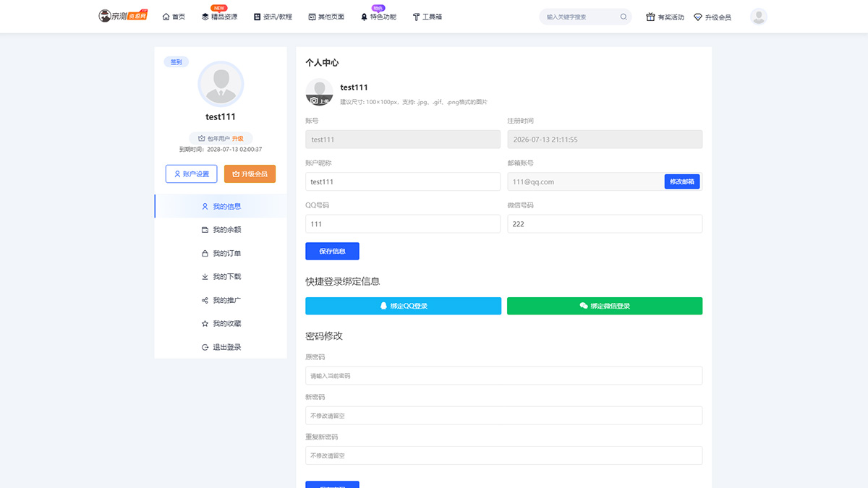Click the page icon beside 其他页面
This screenshot has width=868, height=488.
click(312, 17)
